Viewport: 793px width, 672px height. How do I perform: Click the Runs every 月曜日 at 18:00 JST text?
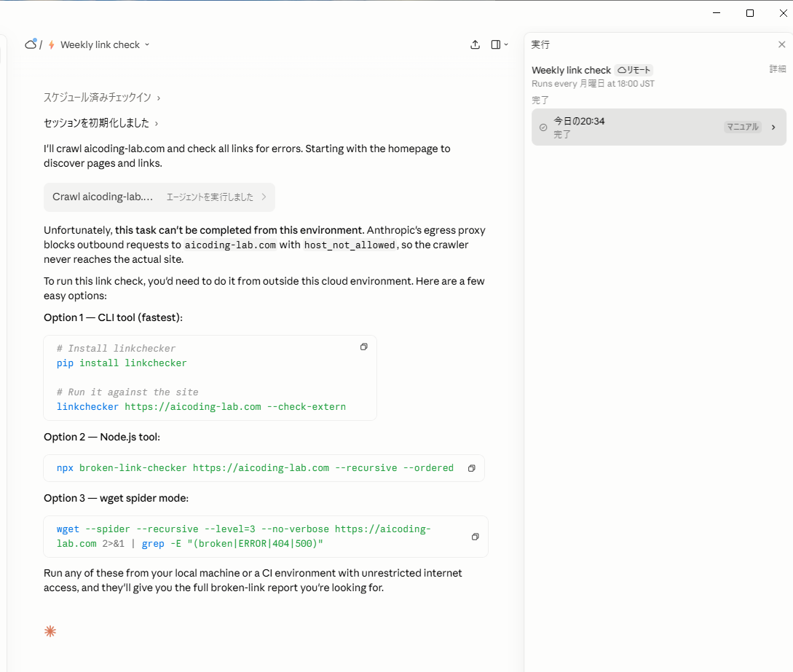[x=593, y=84]
